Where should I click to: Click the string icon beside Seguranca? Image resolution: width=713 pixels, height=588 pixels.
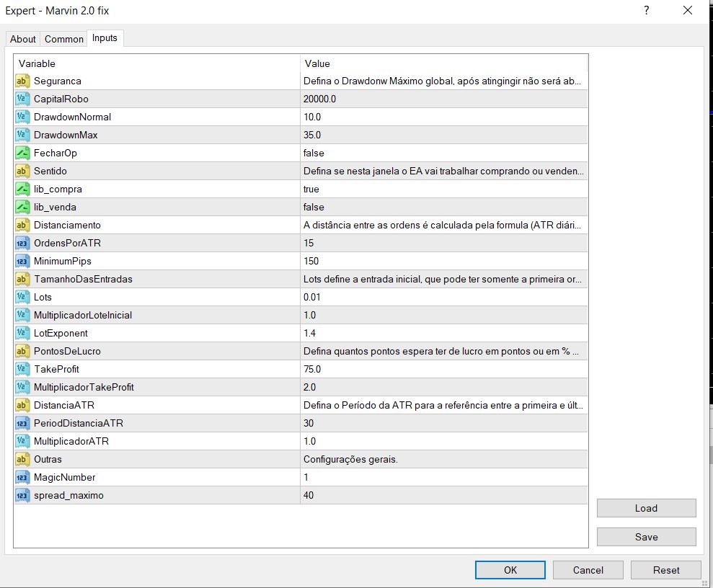point(22,81)
